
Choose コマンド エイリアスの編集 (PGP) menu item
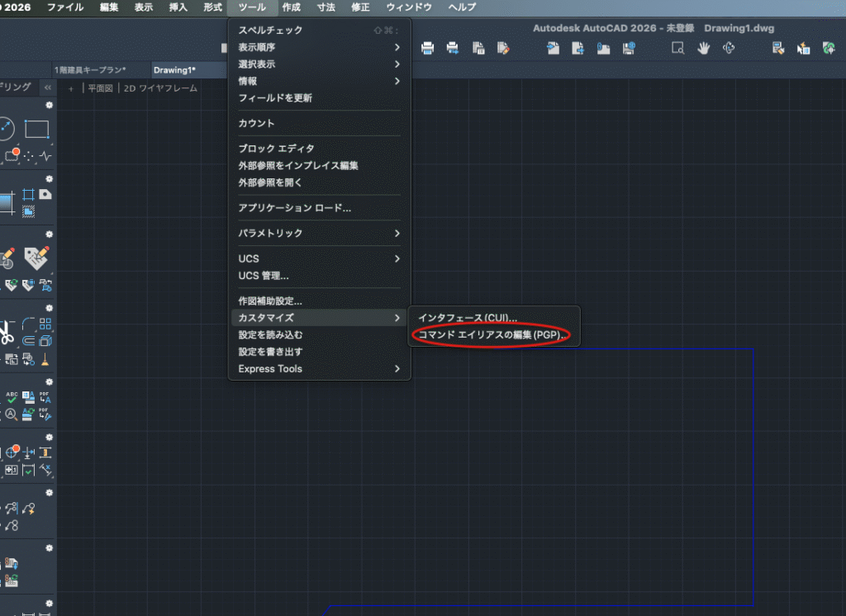click(491, 334)
